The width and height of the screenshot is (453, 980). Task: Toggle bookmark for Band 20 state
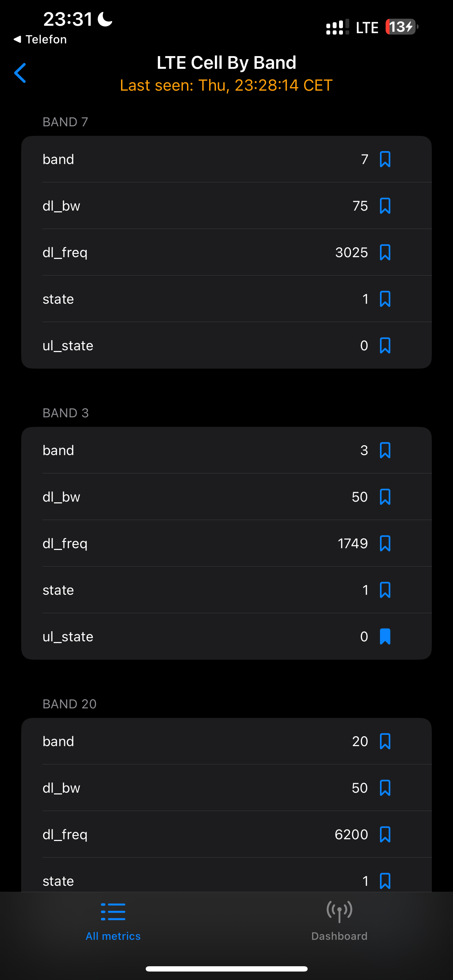click(385, 881)
